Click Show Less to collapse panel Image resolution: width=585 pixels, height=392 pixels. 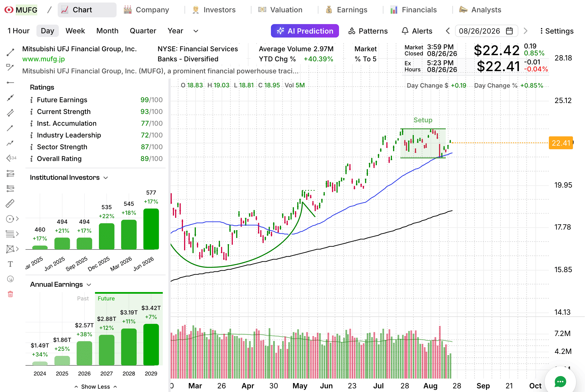pos(96,387)
